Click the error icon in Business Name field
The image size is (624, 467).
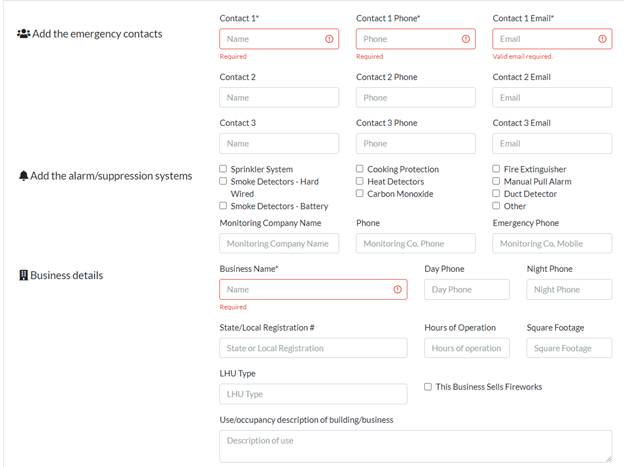coord(397,289)
